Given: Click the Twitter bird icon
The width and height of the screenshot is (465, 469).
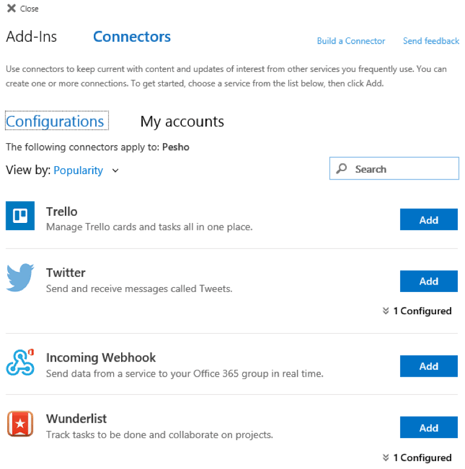Looking at the screenshot, I should click(20, 277).
